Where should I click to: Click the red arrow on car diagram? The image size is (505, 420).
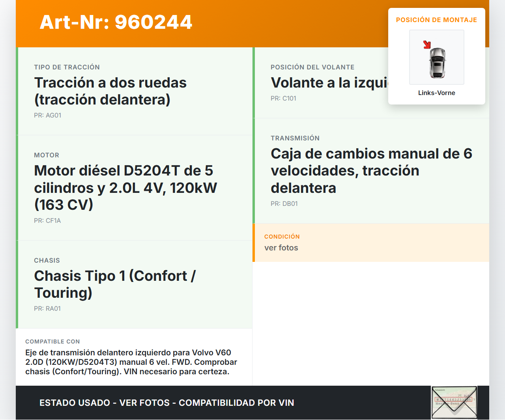click(x=427, y=45)
